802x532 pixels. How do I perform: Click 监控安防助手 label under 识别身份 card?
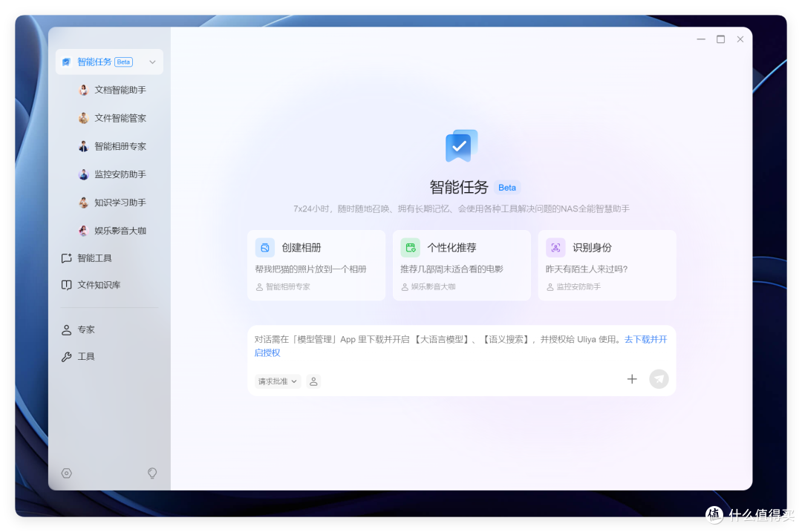[x=578, y=287]
